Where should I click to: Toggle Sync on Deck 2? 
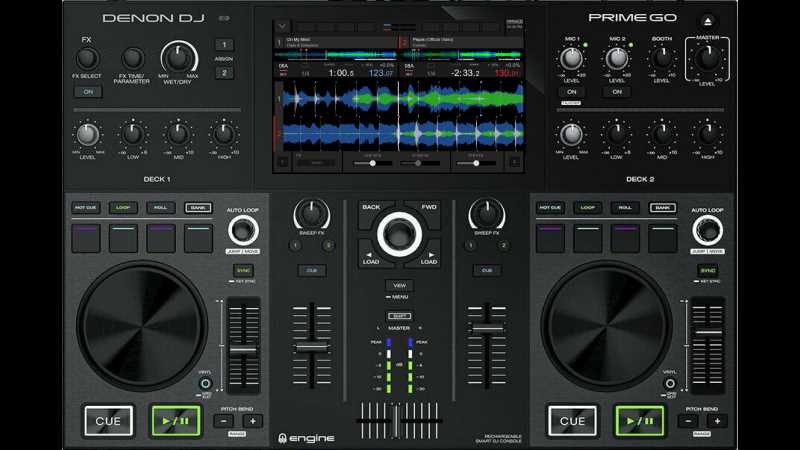[708, 270]
